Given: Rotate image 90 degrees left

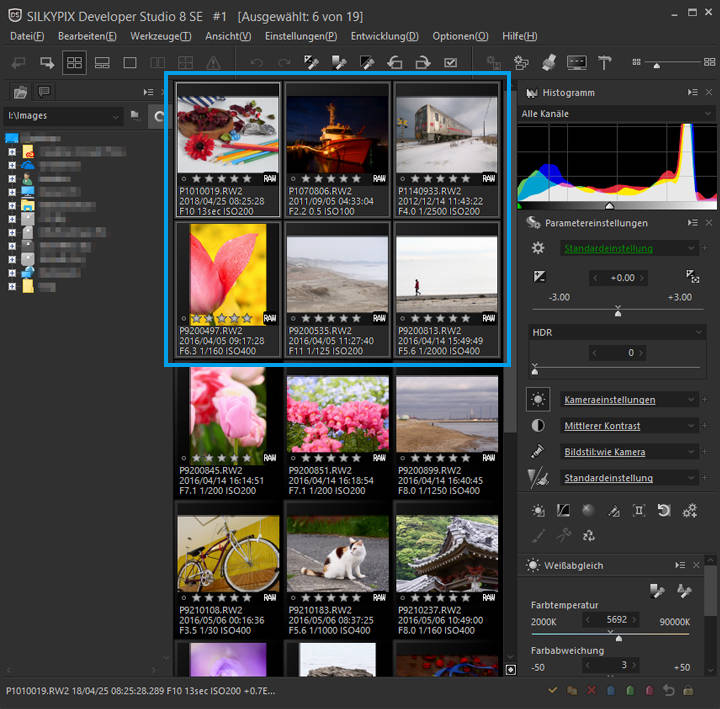Looking at the screenshot, I should coord(395,62).
